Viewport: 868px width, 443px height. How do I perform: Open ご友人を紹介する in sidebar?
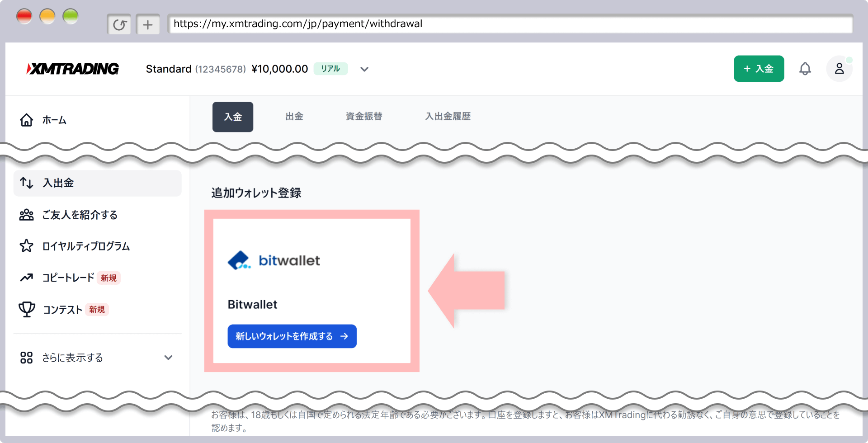click(x=80, y=215)
